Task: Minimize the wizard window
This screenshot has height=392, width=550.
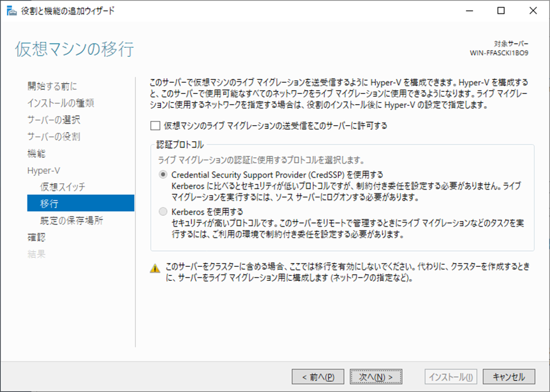Action: pyautogui.click(x=469, y=11)
